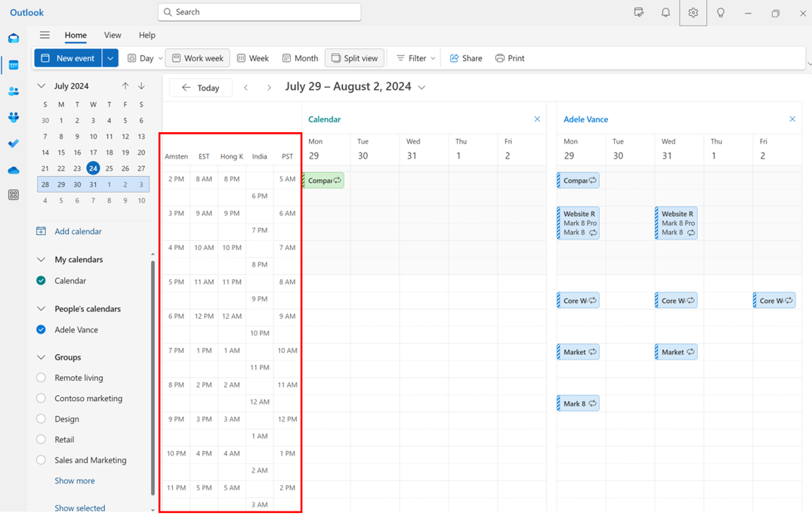The height and width of the screenshot is (528, 812).
Task: Collapse the My calendars section
Action: [x=41, y=259]
